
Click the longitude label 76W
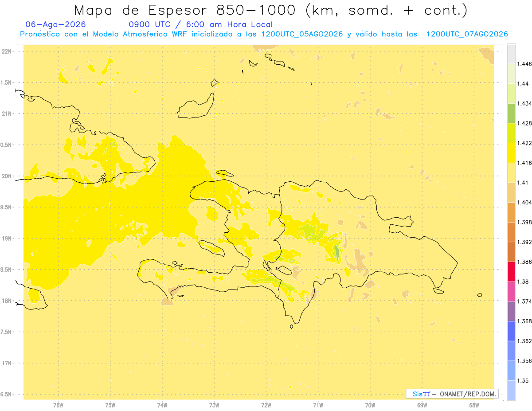point(58,405)
